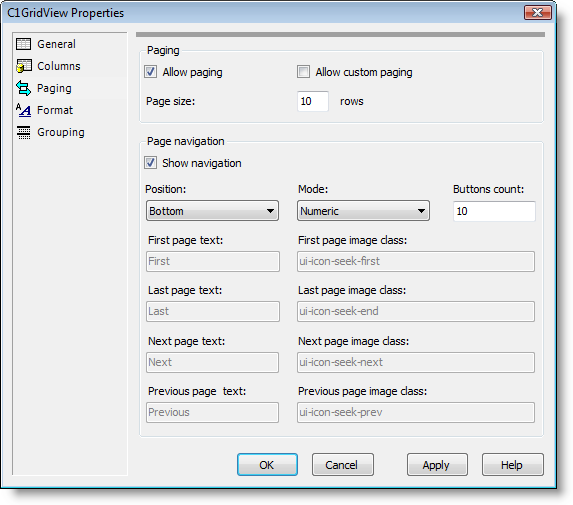Focus the Buttons count input field
This screenshot has height=505, width=573.
(494, 211)
